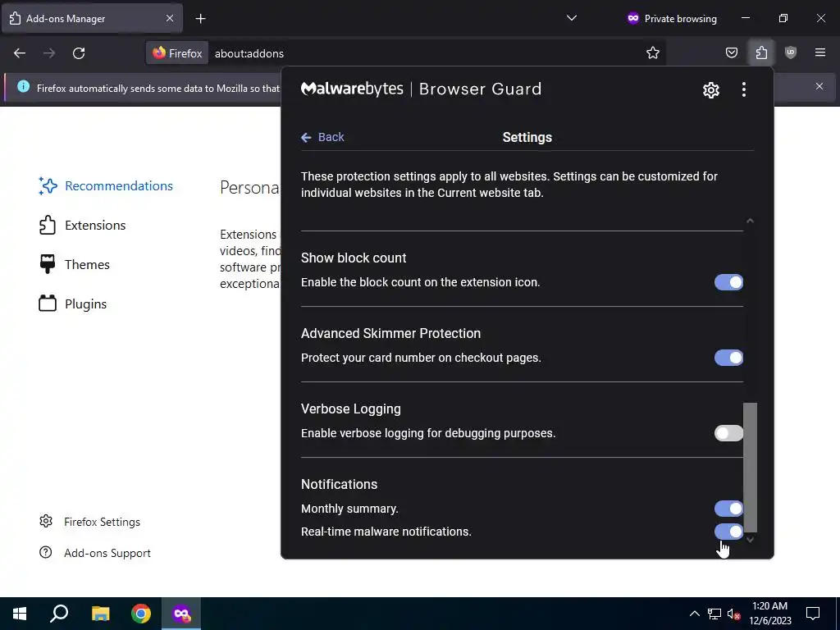Image resolution: width=840 pixels, height=630 pixels.
Task: Click the Add-ons Support question mark icon
Action: [46, 552]
